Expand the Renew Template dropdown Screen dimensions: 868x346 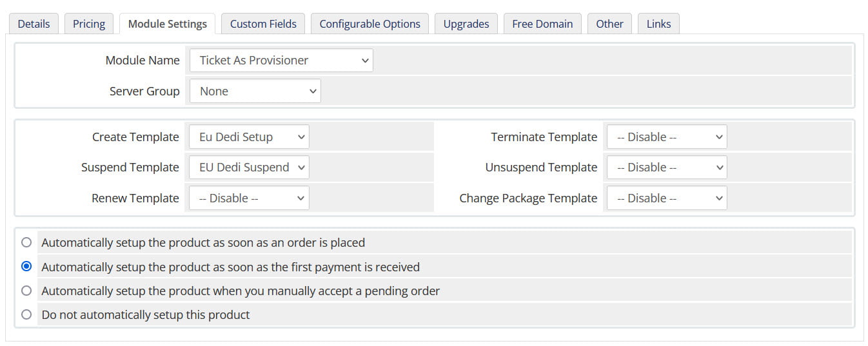(249, 198)
